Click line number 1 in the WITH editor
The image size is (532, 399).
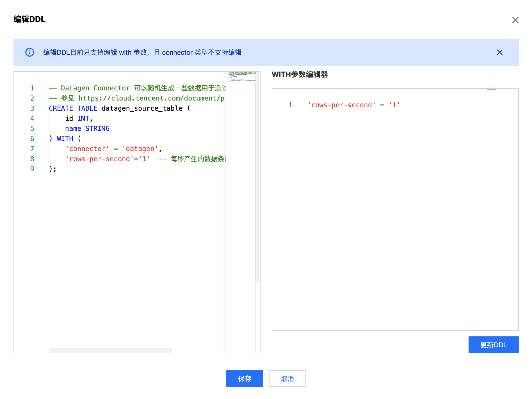click(291, 105)
